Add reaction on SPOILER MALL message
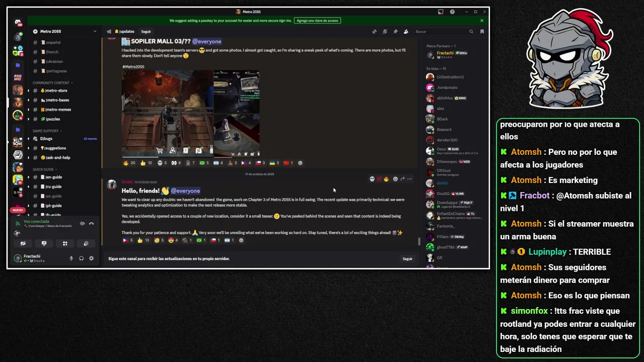644x362 pixels. (x=300, y=163)
